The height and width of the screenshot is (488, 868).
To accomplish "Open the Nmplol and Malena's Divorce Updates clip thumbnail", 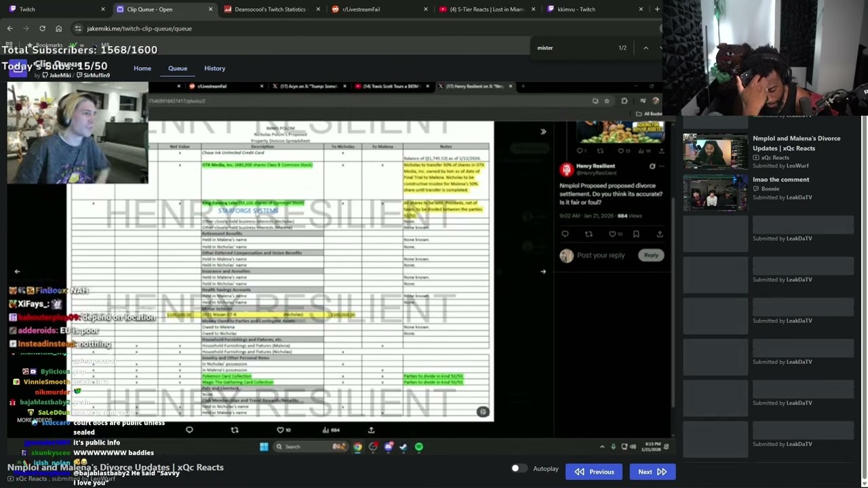I will pos(715,151).
